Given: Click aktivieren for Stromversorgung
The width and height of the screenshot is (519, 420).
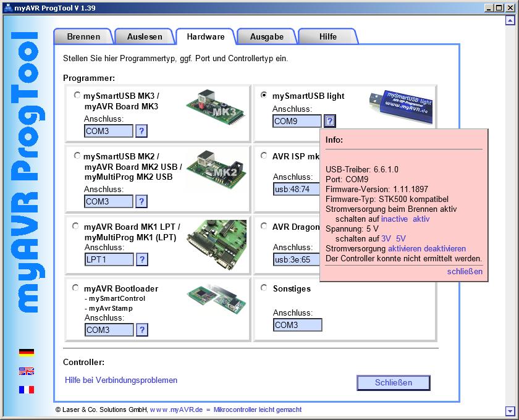Looking at the screenshot, I should pyautogui.click(x=405, y=248).
